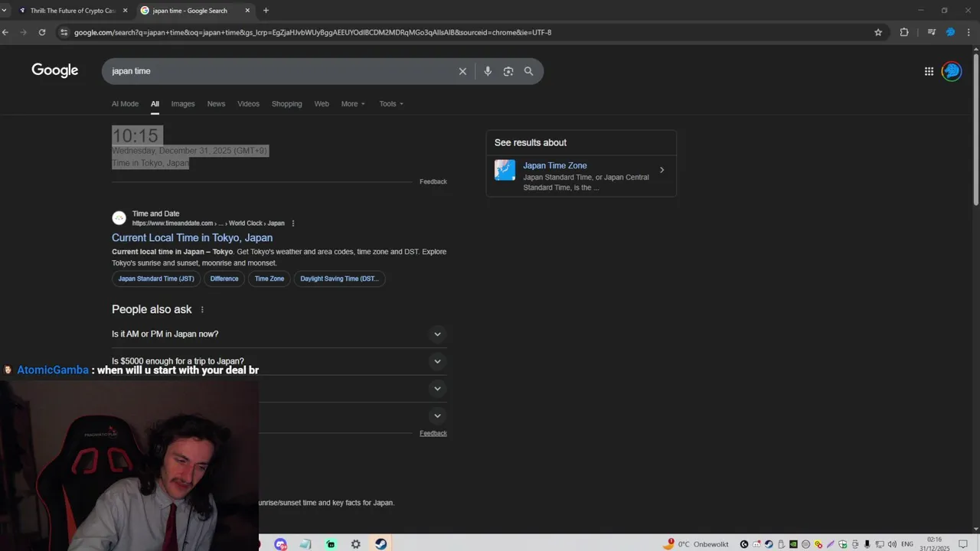Go back with the browser back arrow
Viewport: 980px width, 551px height.
coord(5,32)
